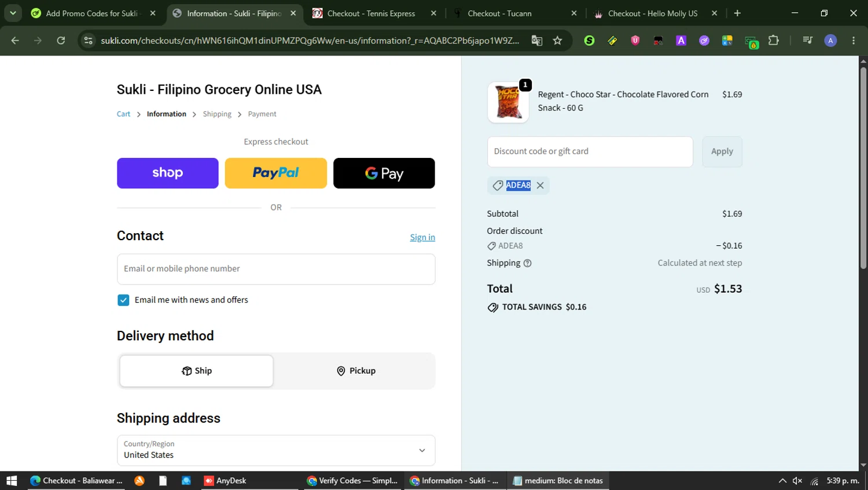Open the red shield U extension
Image resolution: width=868 pixels, height=490 pixels.
click(635, 40)
